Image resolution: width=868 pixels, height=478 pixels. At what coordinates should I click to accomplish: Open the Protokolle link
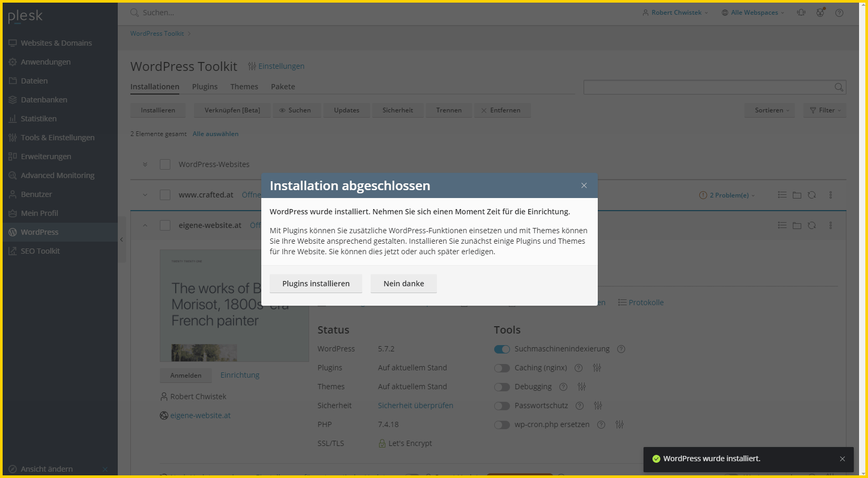pyautogui.click(x=641, y=303)
